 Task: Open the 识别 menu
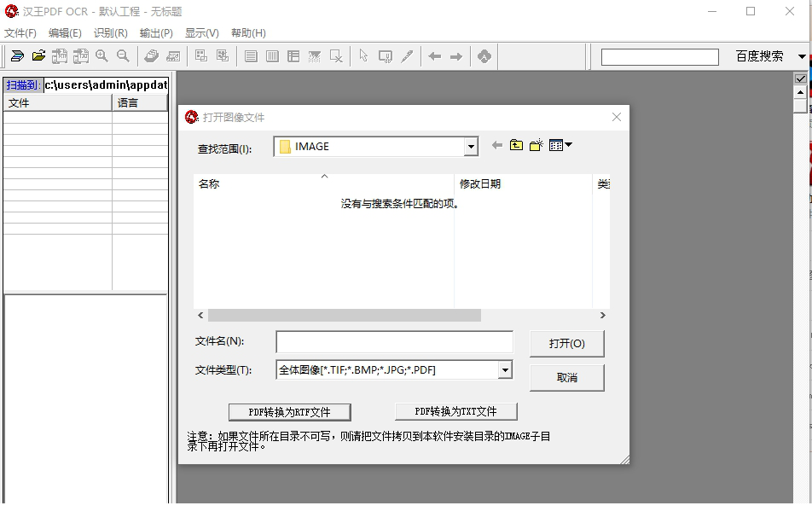[x=107, y=32]
